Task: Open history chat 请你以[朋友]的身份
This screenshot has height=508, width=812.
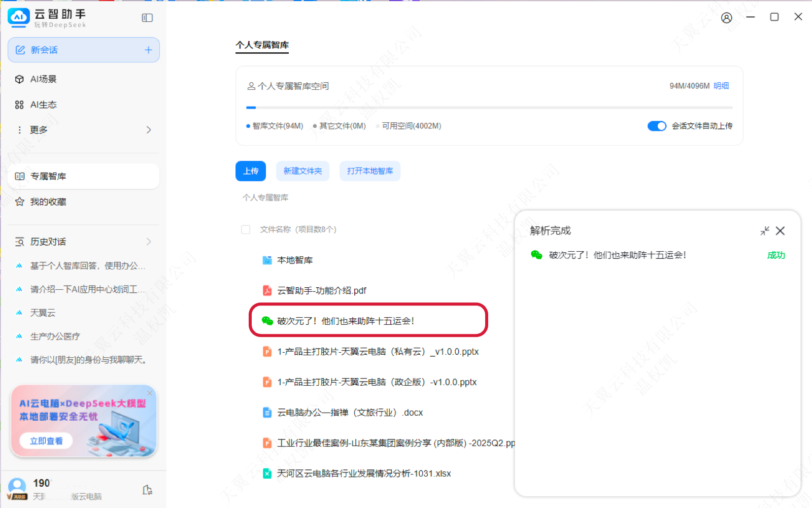Action: coord(88,360)
